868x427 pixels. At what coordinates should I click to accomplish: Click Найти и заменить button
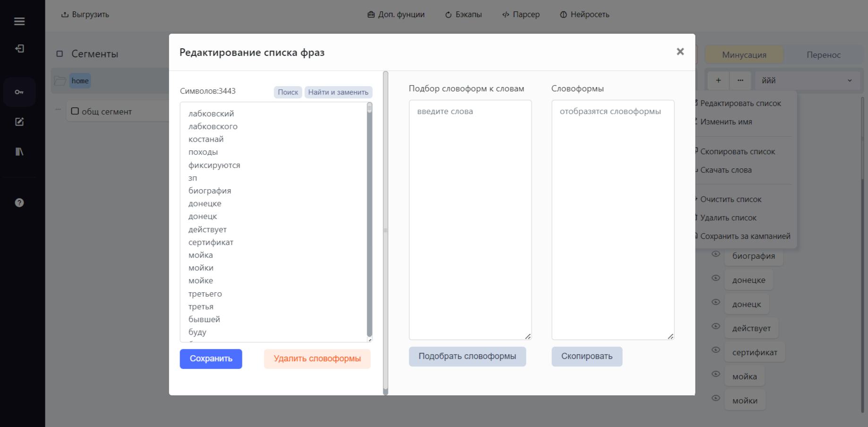[338, 92]
